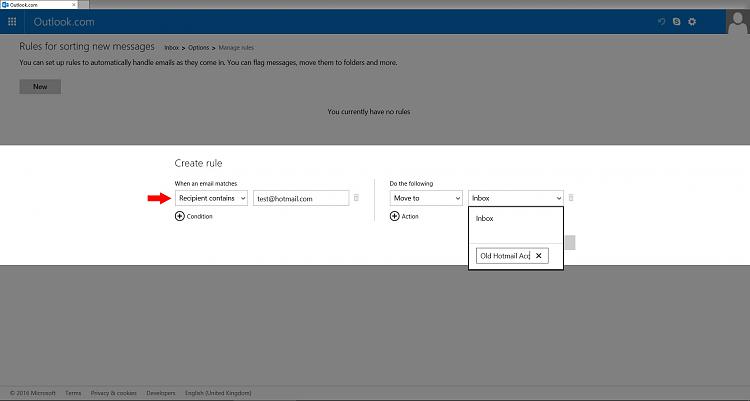Click the Outlook.com logo text

[x=64, y=22]
